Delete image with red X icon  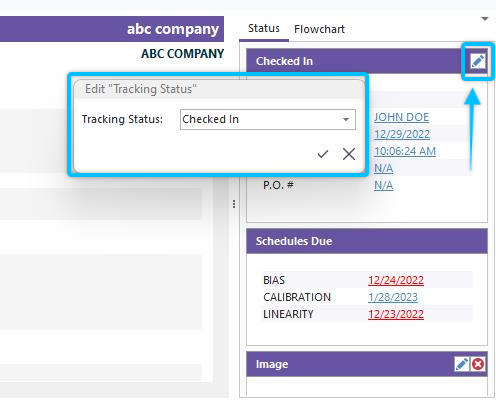coord(478,364)
